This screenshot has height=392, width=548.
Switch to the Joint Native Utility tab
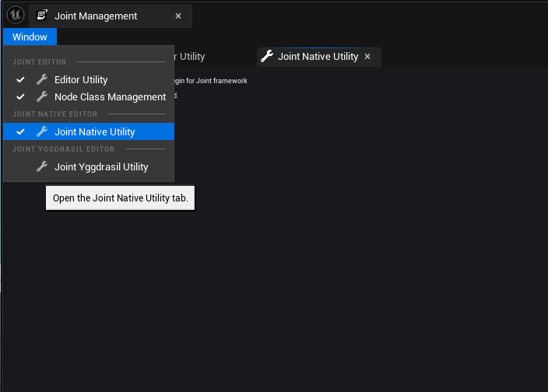tap(318, 56)
